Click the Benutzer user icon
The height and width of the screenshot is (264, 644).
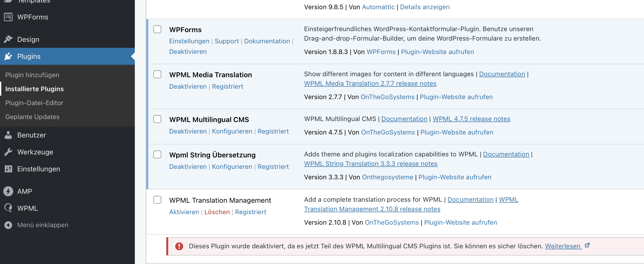pos(8,135)
